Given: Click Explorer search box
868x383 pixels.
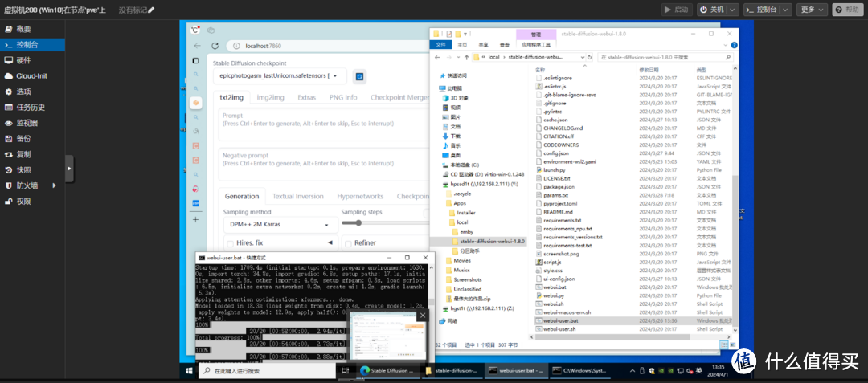Looking at the screenshot, I should (x=665, y=57).
